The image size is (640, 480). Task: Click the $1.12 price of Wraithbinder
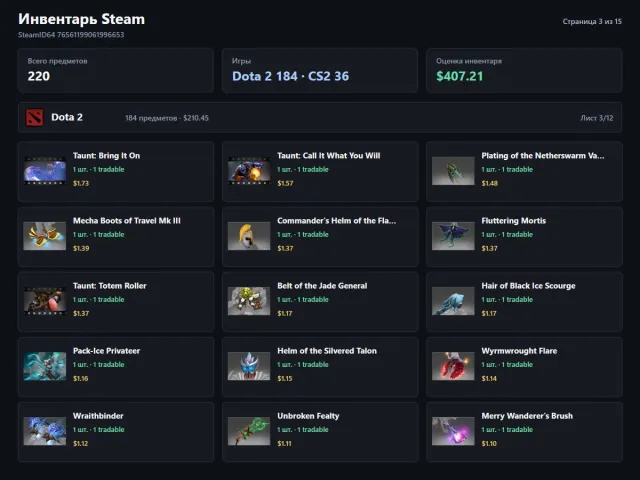click(x=80, y=443)
